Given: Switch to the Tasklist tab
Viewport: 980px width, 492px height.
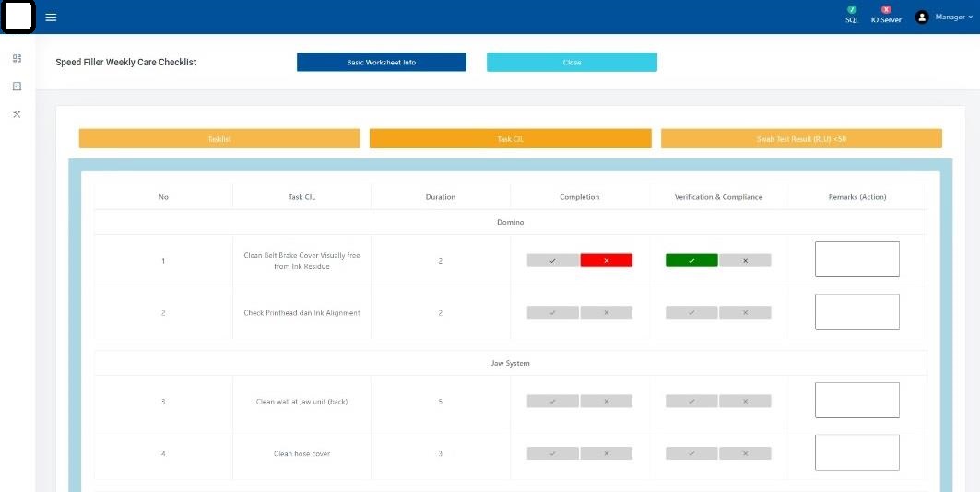Looking at the screenshot, I should [219, 138].
